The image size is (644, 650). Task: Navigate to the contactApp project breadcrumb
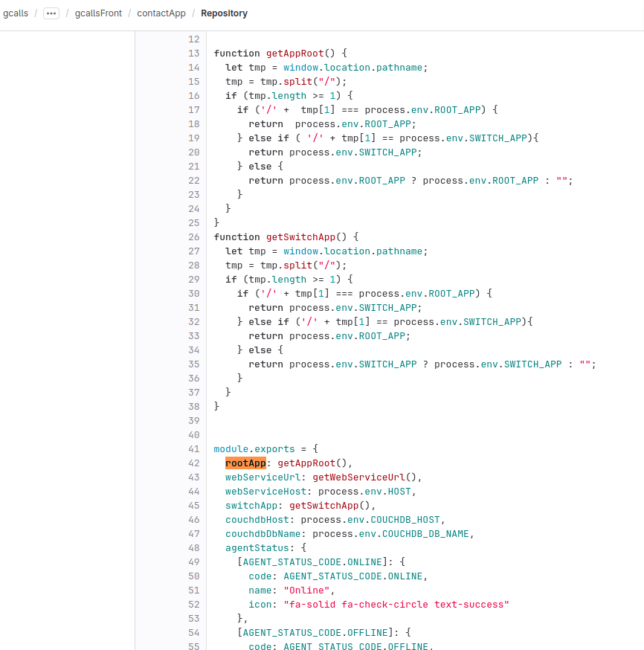tap(161, 13)
